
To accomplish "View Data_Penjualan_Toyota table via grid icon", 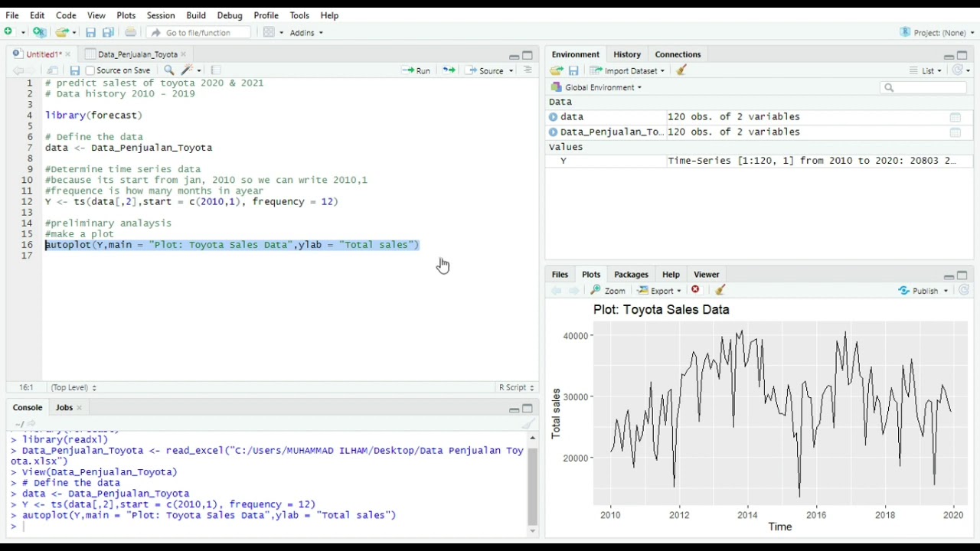I will coord(955,132).
